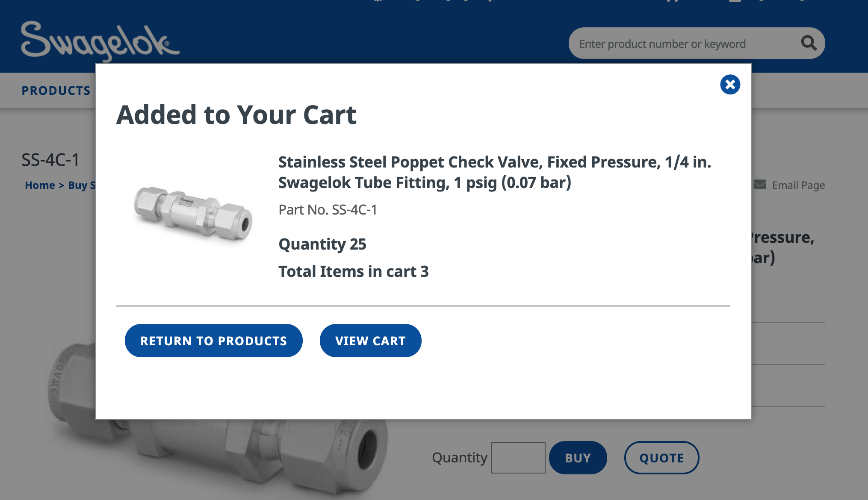This screenshot has width=868, height=500.
Task: Click the QUOTE button
Action: click(x=661, y=457)
